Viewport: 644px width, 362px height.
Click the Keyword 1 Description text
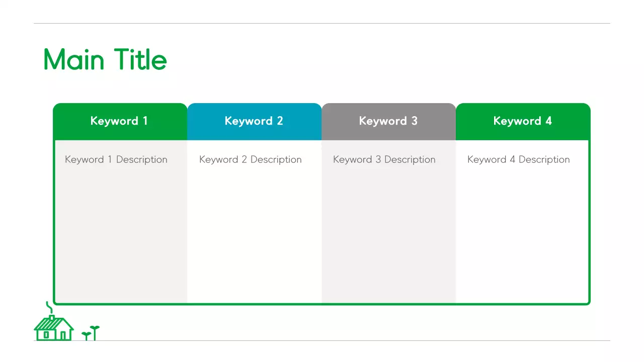[116, 159]
